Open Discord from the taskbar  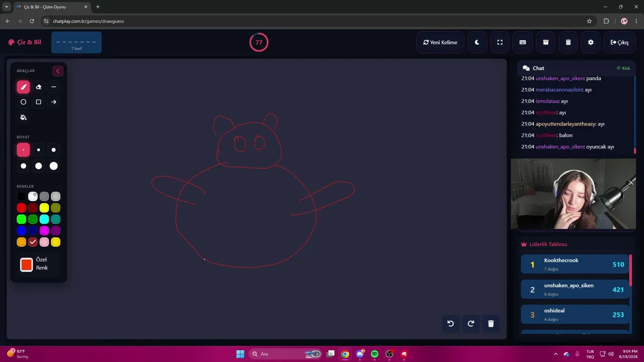360,354
